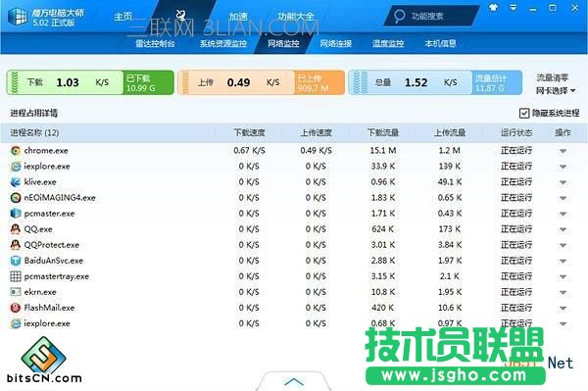The height and width of the screenshot is (391, 588).
Task: Expand actions arrow for FlashMail.exe
Action: [563, 308]
